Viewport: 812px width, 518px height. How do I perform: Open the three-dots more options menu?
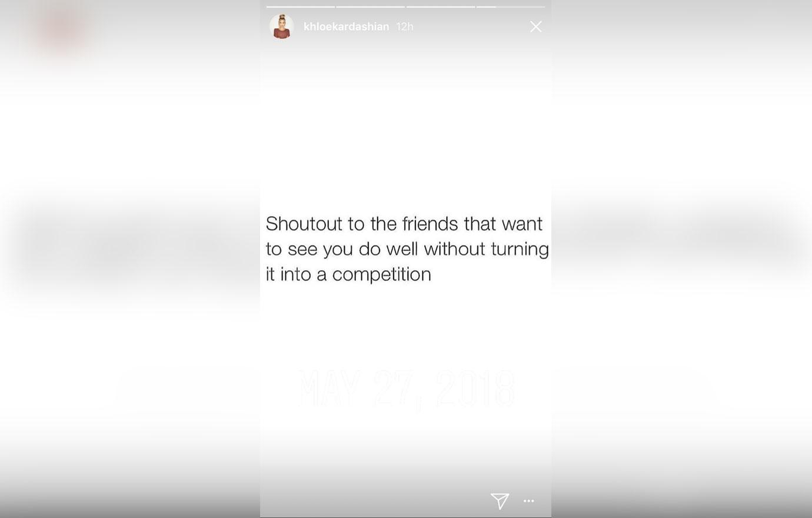click(528, 501)
